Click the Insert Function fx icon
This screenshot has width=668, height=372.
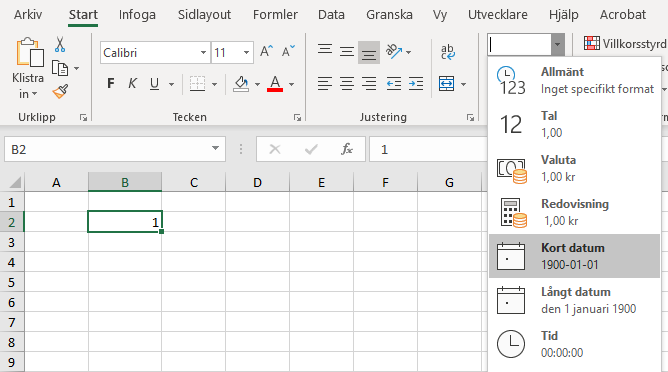pos(347,149)
